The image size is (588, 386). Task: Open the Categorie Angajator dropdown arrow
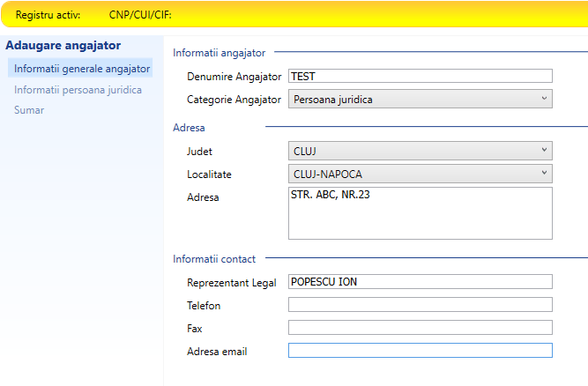(544, 99)
